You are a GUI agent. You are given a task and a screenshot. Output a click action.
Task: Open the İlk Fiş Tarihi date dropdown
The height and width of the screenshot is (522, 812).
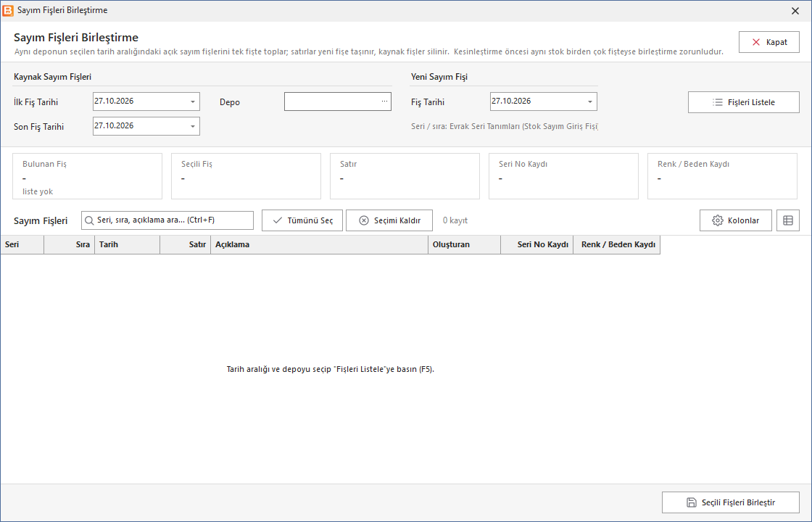point(193,101)
